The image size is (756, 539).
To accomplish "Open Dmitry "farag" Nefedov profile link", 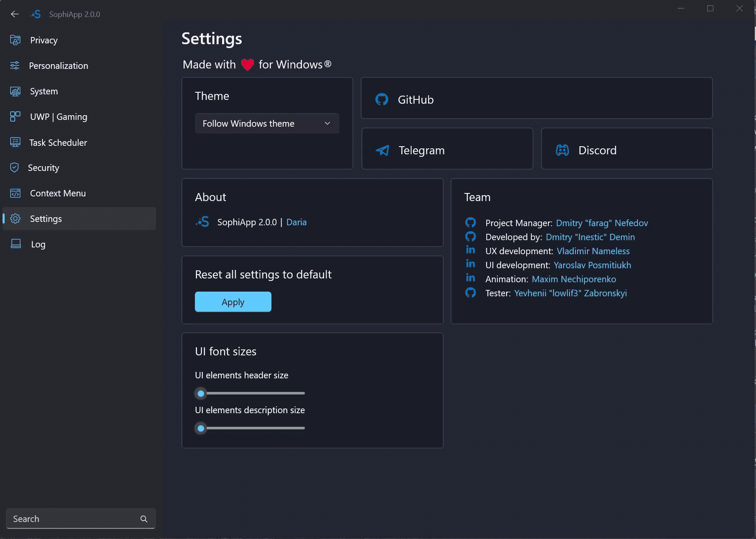I will point(602,223).
